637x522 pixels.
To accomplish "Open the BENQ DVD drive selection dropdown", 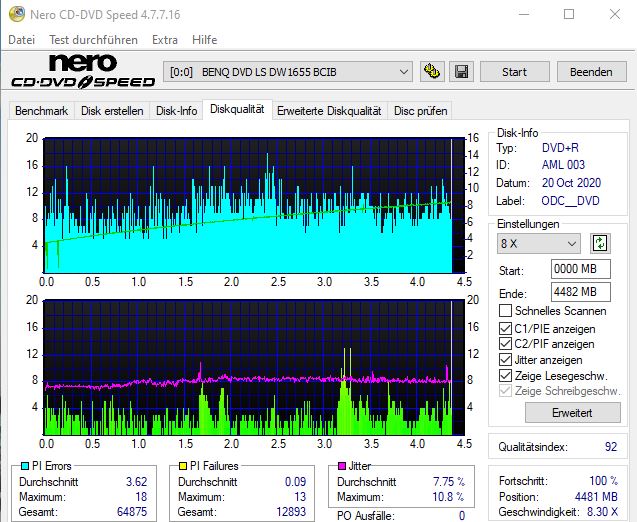I will [x=288, y=72].
